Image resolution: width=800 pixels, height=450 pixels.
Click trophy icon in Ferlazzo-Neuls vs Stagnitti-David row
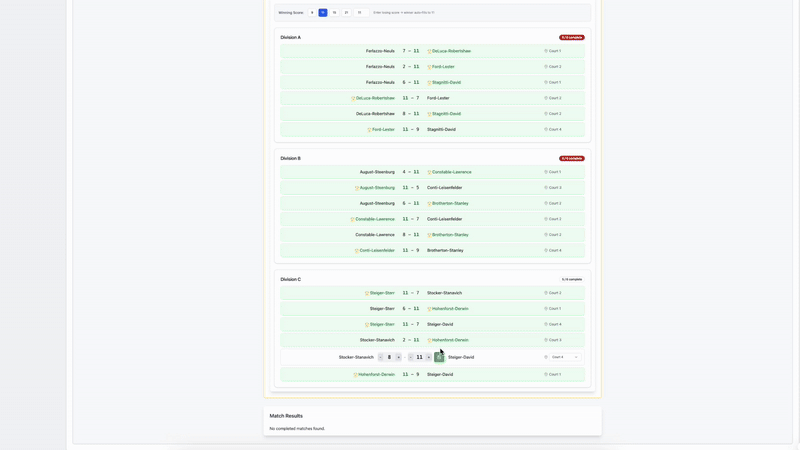coord(429,83)
